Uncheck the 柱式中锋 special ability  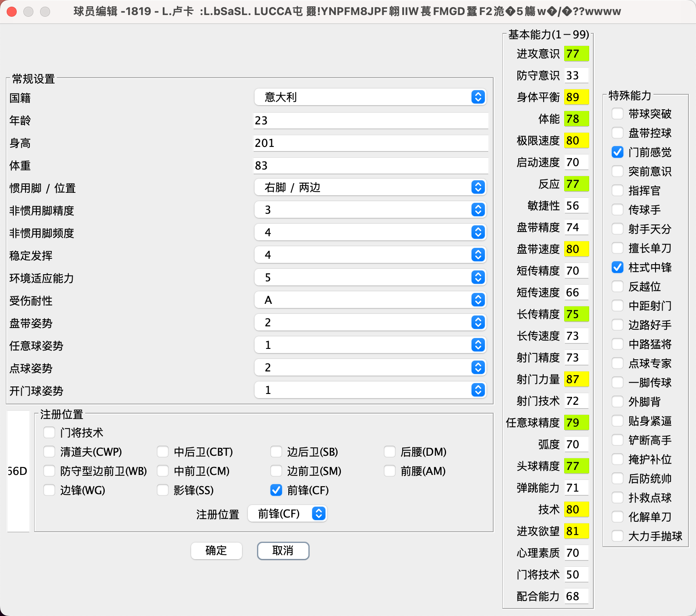point(618,267)
